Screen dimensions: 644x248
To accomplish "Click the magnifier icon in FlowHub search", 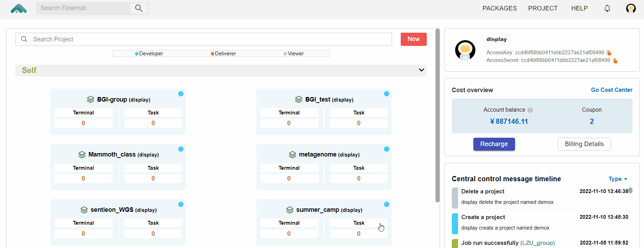I will coord(139,8).
